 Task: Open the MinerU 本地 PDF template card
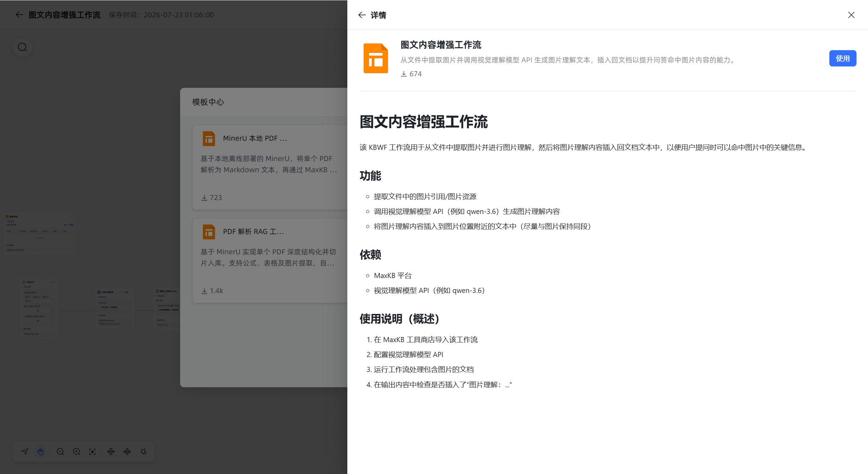point(270,167)
